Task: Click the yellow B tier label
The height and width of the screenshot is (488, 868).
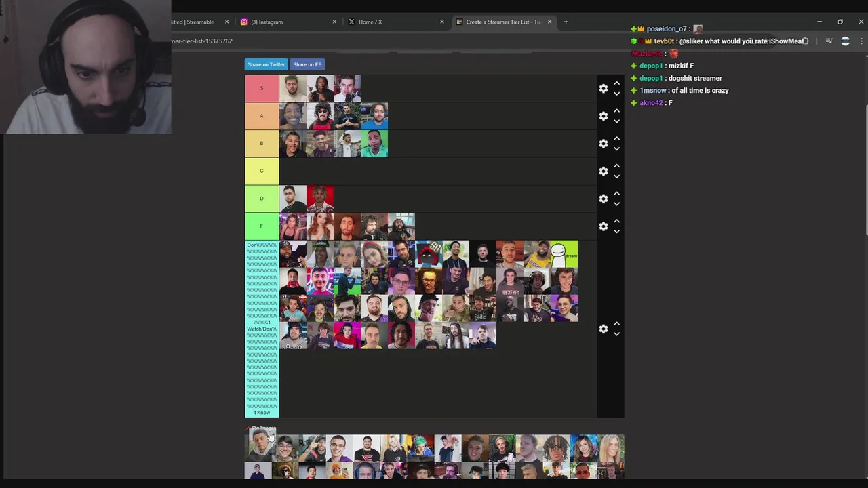Action: pos(262,144)
